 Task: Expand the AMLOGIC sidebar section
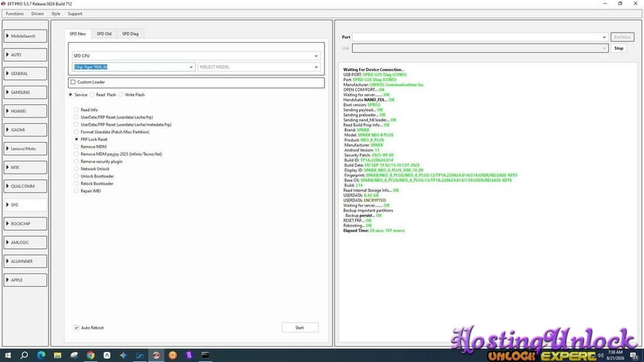[25, 242]
